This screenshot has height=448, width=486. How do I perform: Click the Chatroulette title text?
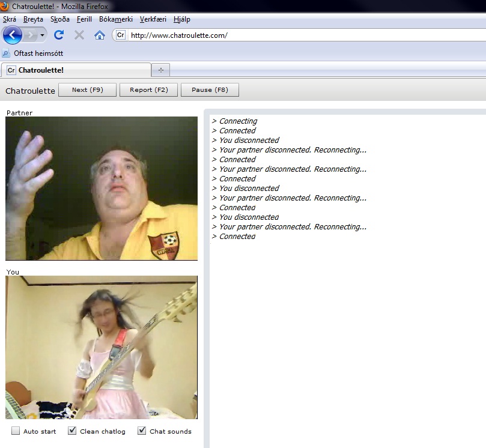pyautogui.click(x=30, y=91)
